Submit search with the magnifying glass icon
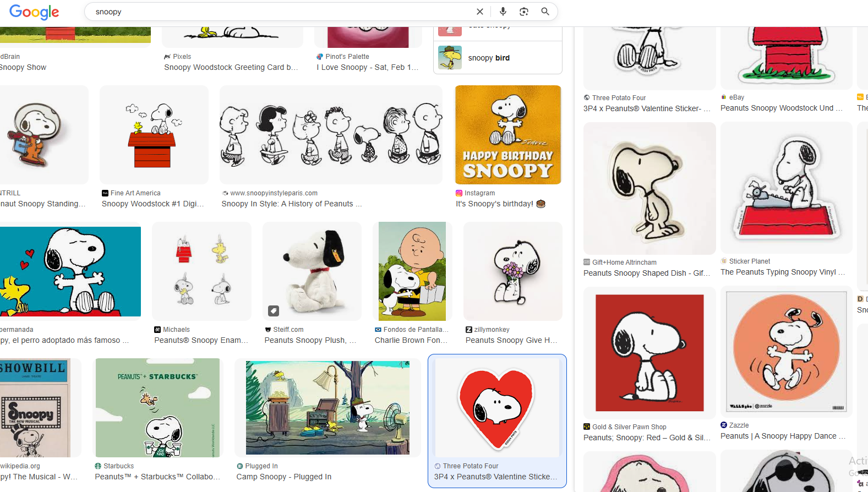 [x=545, y=12]
